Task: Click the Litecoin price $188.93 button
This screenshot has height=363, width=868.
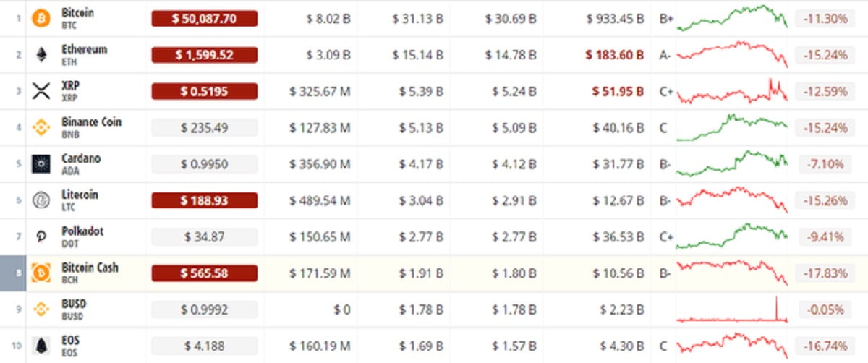Action: pos(204,200)
